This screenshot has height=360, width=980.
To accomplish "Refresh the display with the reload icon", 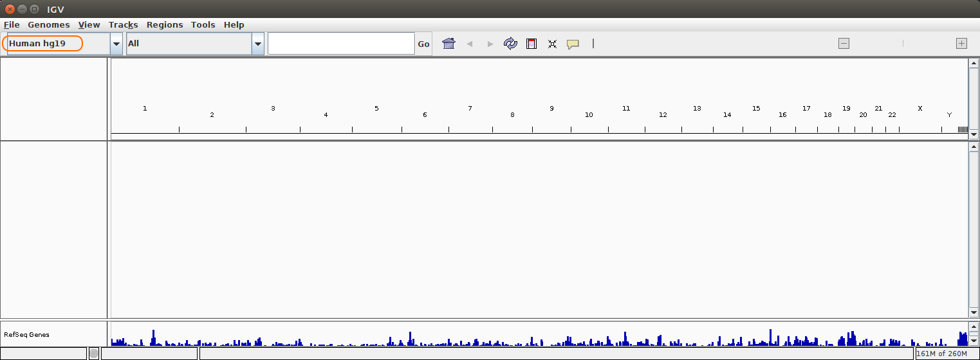I will tap(511, 44).
